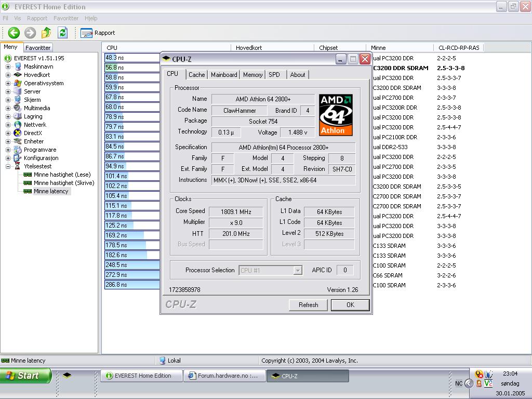Select the Operativsystem Windows icon
The image size is (532, 399).
(18, 83)
